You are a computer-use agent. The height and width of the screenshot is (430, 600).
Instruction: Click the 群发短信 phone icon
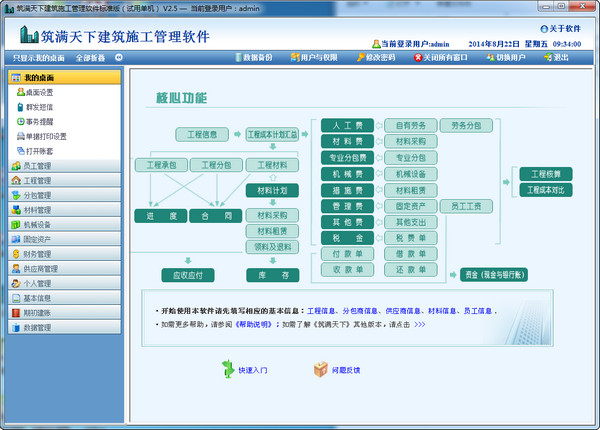pos(21,107)
